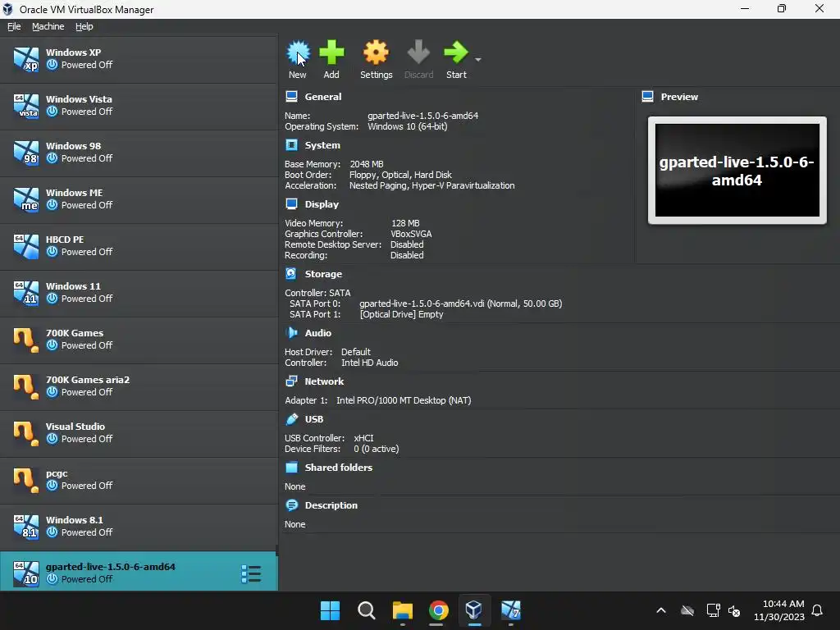This screenshot has height=630, width=840.
Task: Start the VM with the green arrow icon
Action: [x=456, y=52]
